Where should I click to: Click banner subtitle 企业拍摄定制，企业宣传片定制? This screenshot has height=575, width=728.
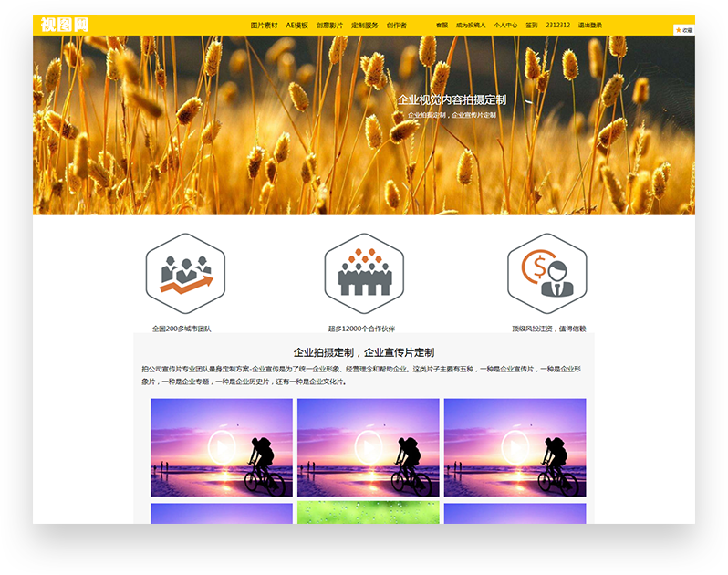click(452, 115)
